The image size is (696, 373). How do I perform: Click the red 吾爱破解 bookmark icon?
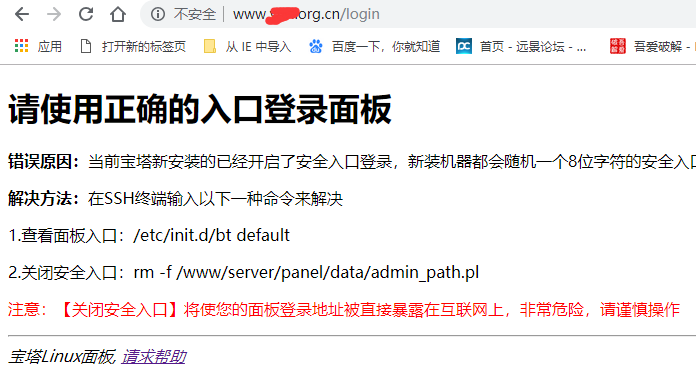pyautogui.click(x=618, y=46)
